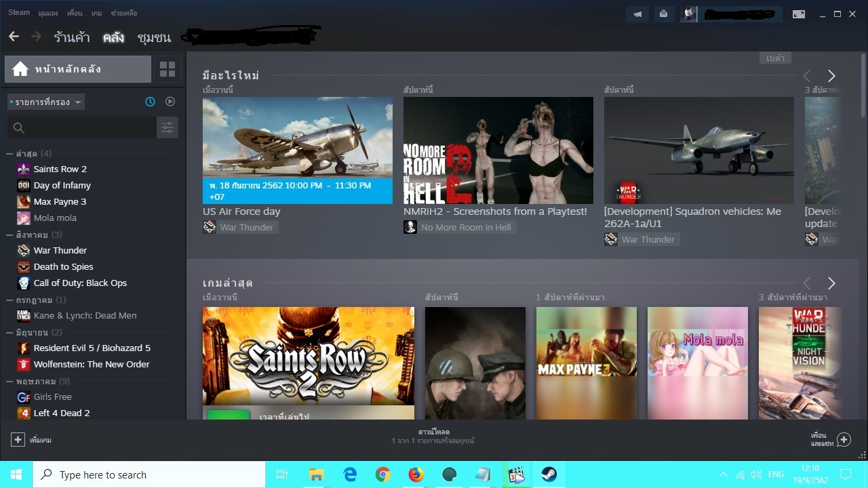Select Max Payne 3 in the sidebar list

pyautogui.click(x=60, y=202)
